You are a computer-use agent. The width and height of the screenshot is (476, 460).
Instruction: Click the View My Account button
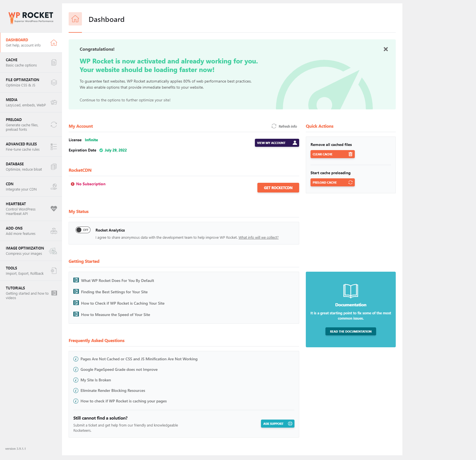point(277,143)
